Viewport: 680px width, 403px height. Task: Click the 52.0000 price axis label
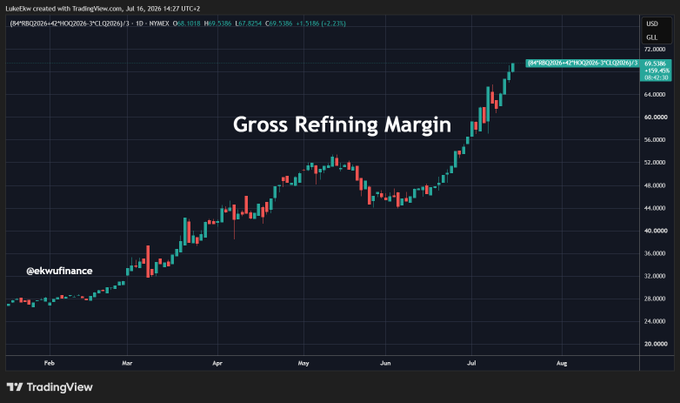pyautogui.click(x=655, y=162)
